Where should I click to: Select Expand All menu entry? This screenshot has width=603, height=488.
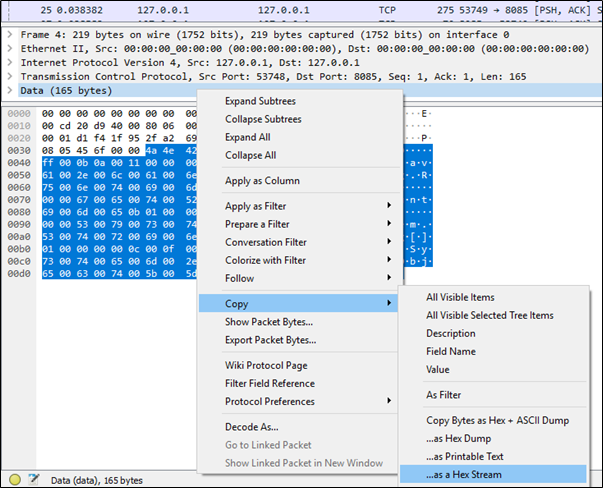point(248,137)
